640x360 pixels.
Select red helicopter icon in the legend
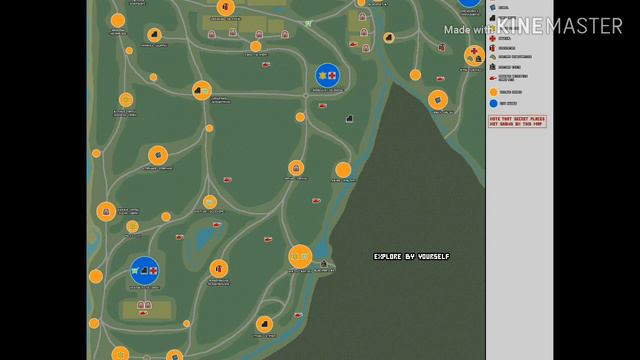click(493, 78)
